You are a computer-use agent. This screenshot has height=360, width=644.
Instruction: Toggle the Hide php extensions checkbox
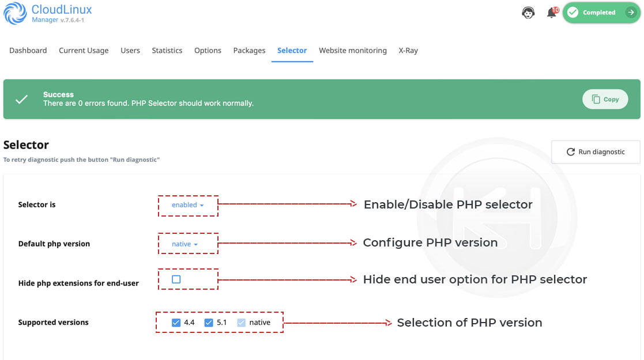[x=176, y=279]
